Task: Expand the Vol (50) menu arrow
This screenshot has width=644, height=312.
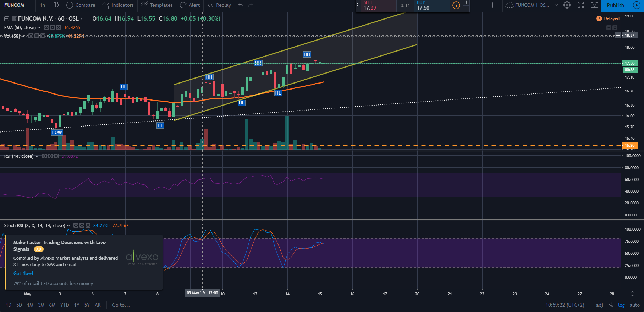Action: tap(23, 36)
